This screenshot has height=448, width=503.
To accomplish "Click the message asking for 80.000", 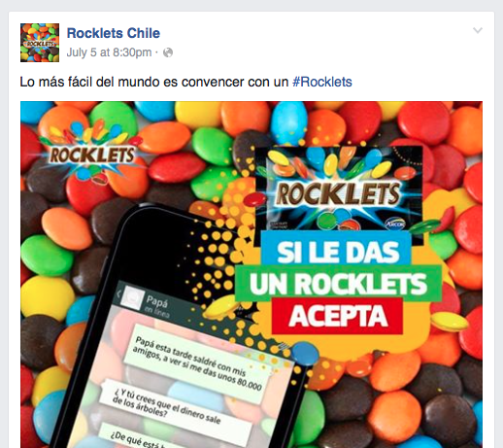I will 197,362.
